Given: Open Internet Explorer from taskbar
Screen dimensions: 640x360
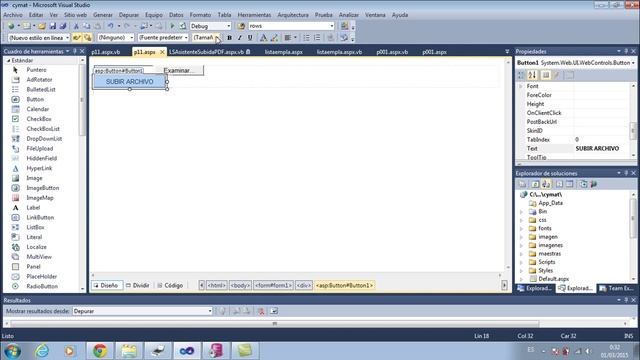Looking at the screenshot, I should point(42,350).
